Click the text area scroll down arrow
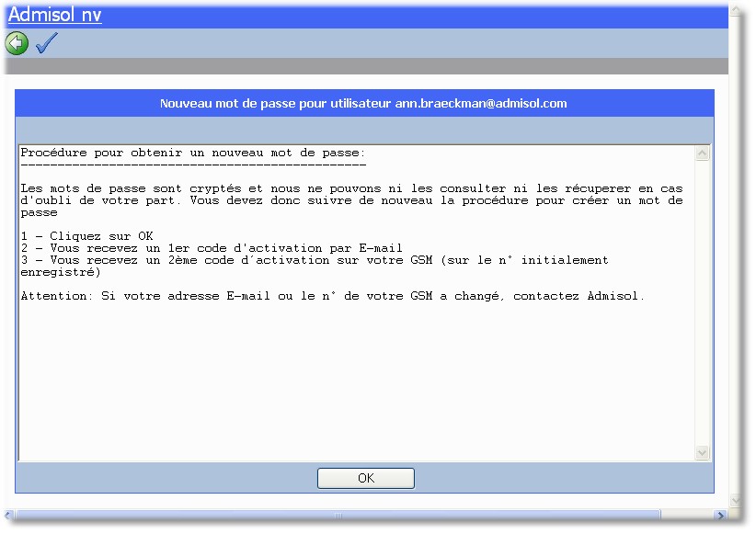756x534 pixels. [x=702, y=452]
